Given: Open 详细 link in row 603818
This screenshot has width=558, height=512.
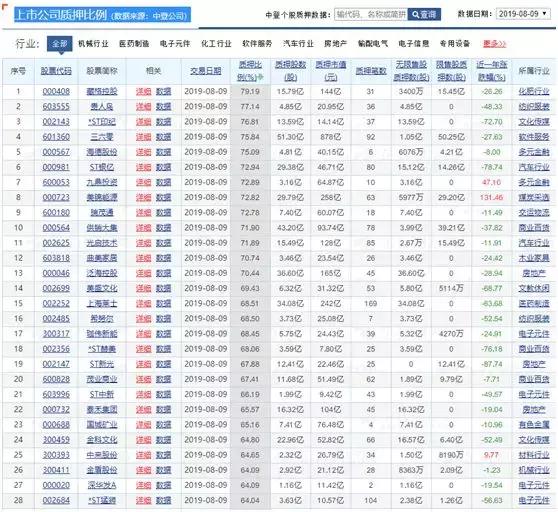Looking at the screenshot, I should (143, 258).
